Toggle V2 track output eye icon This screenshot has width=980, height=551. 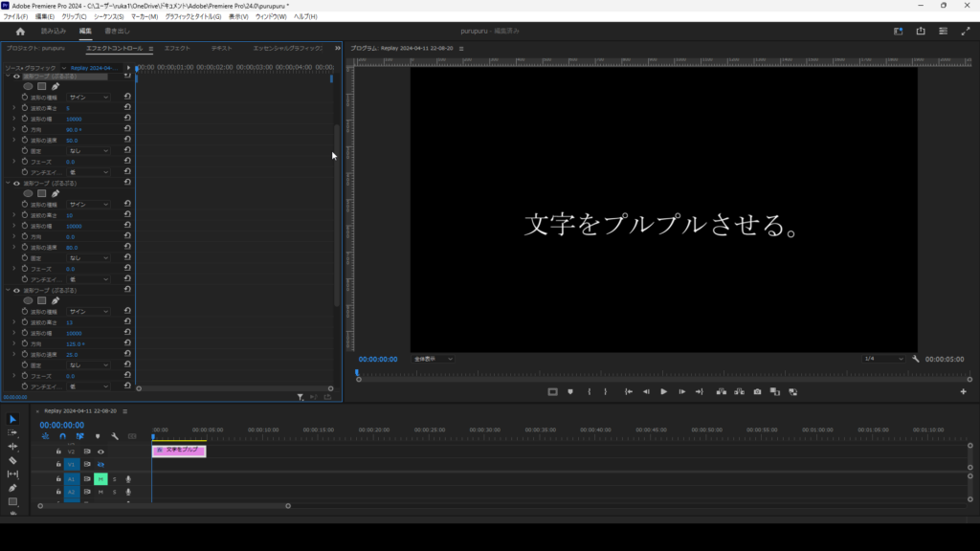(100, 451)
